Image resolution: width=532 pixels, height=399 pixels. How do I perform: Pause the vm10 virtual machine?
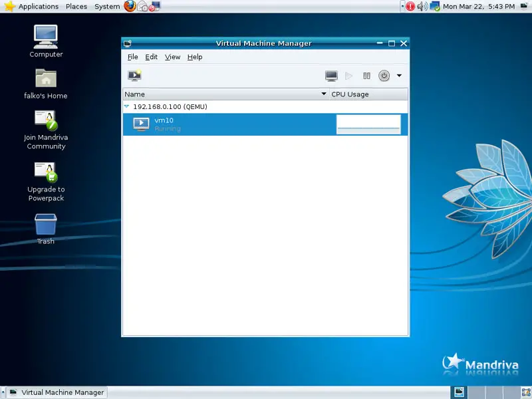coord(366,76)
